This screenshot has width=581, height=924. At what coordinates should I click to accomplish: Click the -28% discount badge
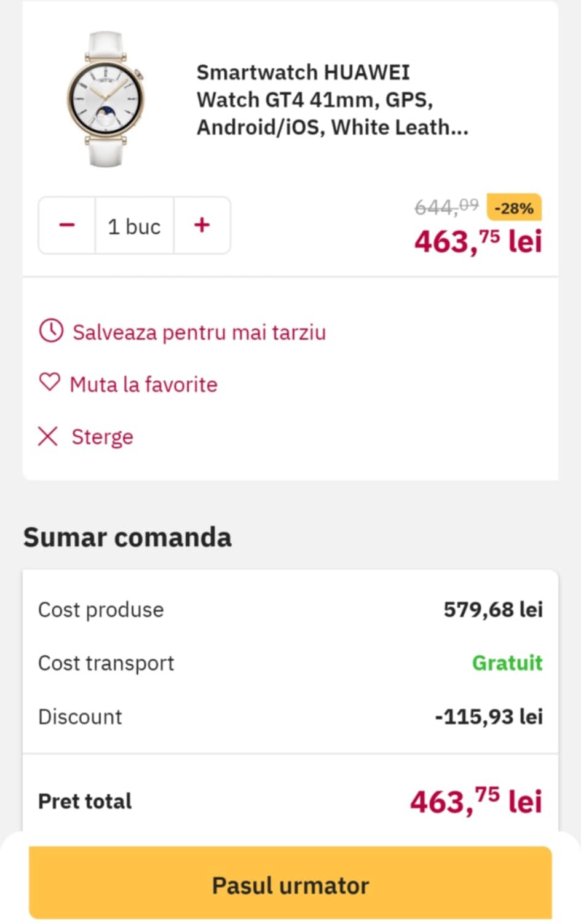pyautogui.click(x=513, y=208)
